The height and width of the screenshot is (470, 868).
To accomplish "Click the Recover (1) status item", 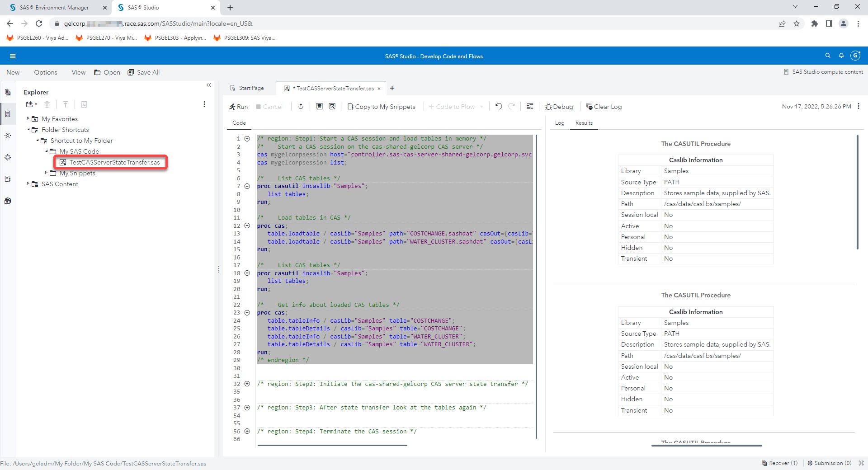I will [x=780, y=463].
